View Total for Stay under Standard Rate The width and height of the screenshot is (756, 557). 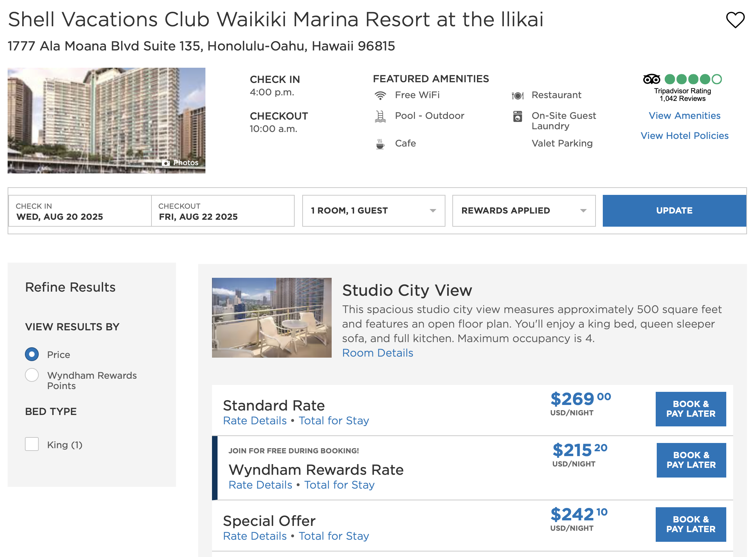coord(334,421)
